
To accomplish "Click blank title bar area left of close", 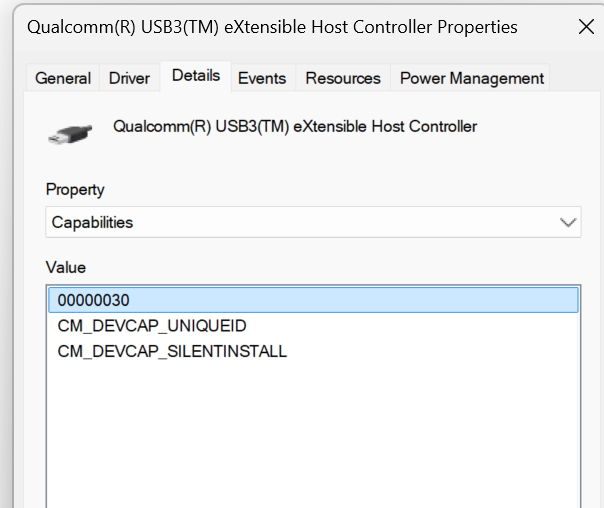I will 545,27.
